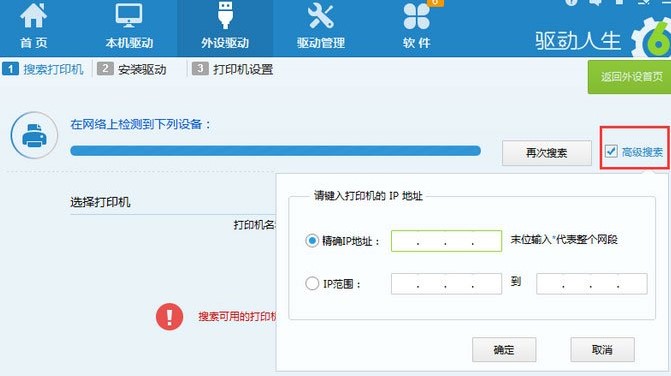The image size is (671, 376).
Task: Click the 驱动人生 6 gear logo
Action: [652, 38]
